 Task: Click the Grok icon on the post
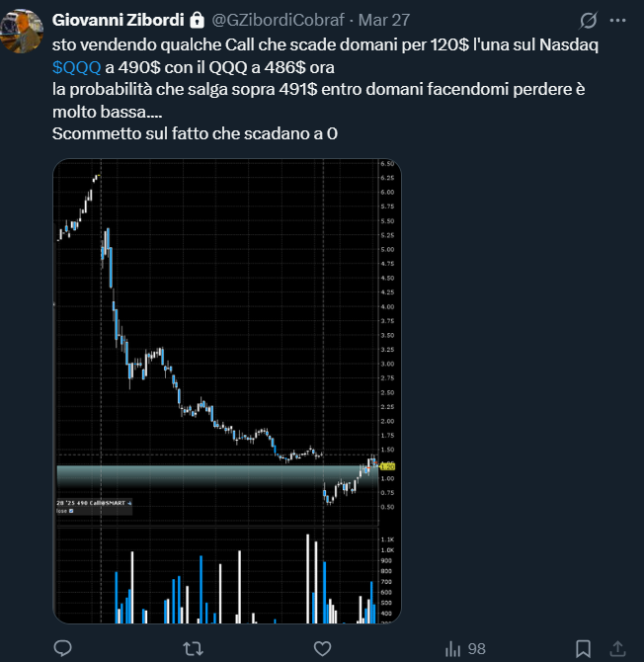(589, 19)
